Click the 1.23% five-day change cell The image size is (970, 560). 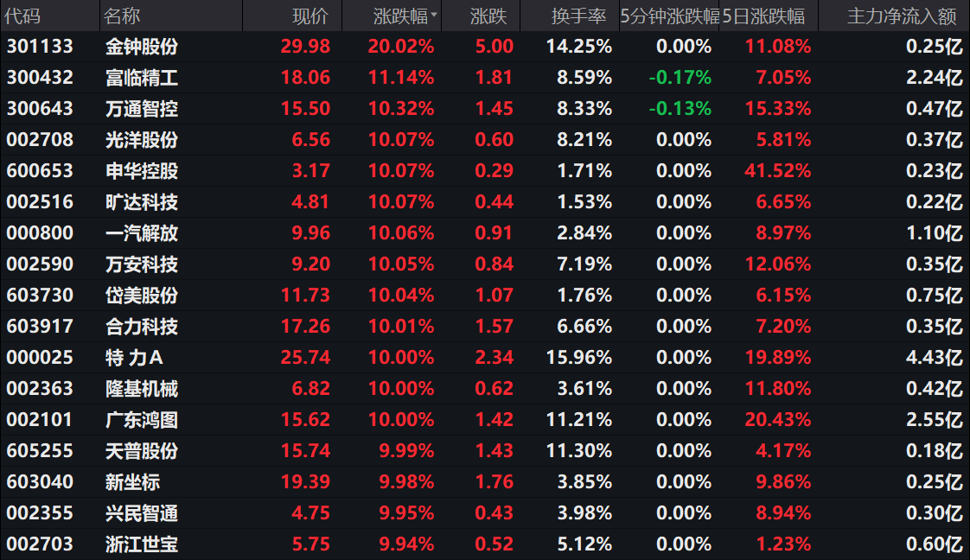(x=783, y=544)
